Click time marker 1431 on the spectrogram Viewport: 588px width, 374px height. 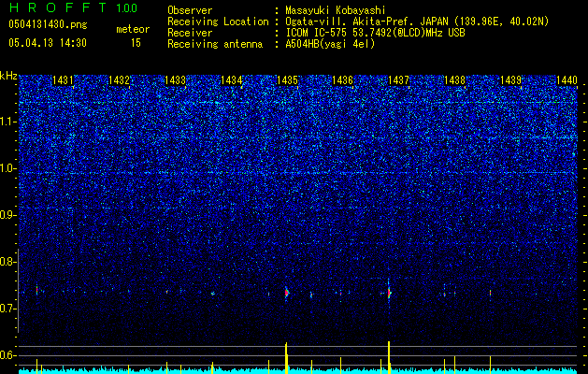(63, 79)
